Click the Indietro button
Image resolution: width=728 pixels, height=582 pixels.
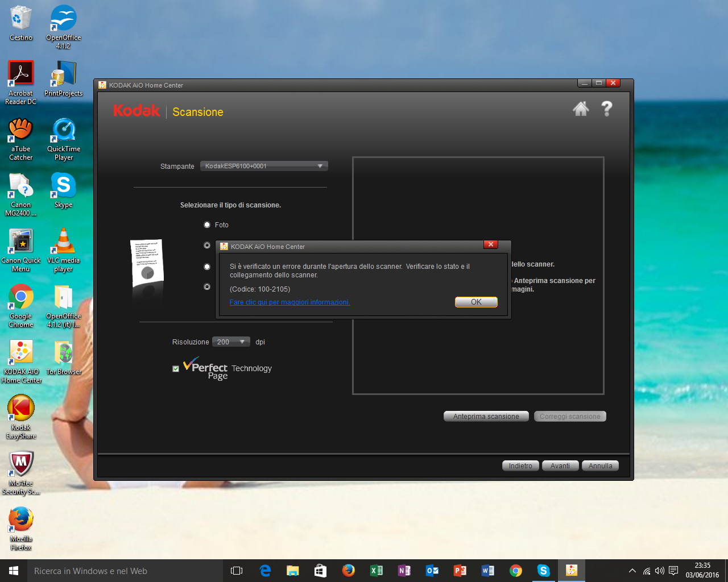(x=520, y=465)
